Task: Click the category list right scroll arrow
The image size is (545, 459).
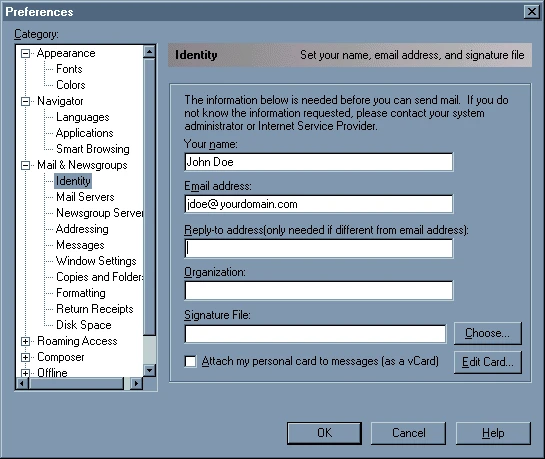Action: pyautogui.click(x=136, y=384)
